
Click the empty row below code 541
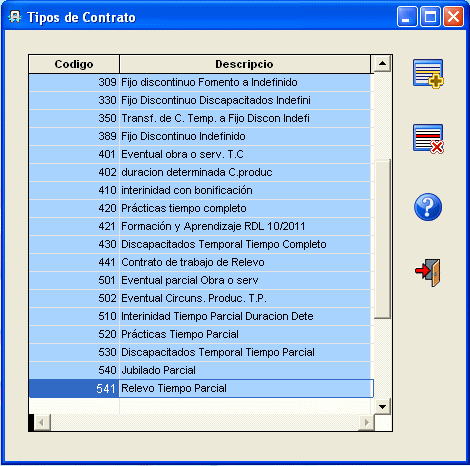200,406
